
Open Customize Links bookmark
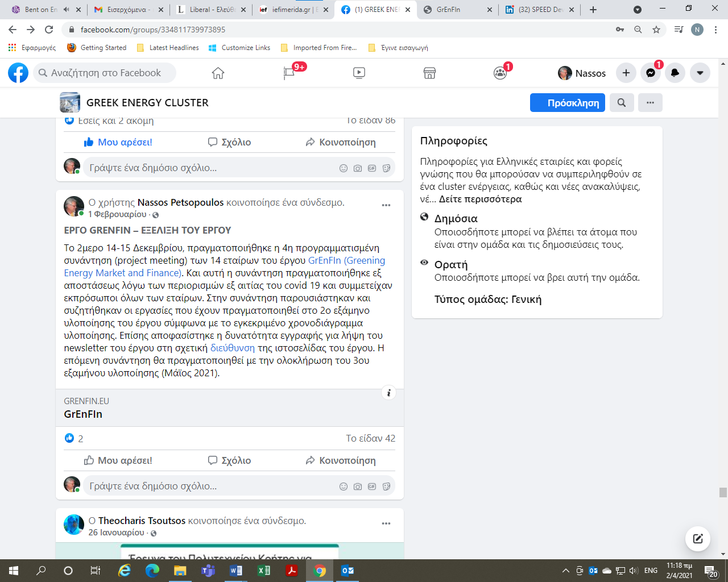click(x=239, y=48)
